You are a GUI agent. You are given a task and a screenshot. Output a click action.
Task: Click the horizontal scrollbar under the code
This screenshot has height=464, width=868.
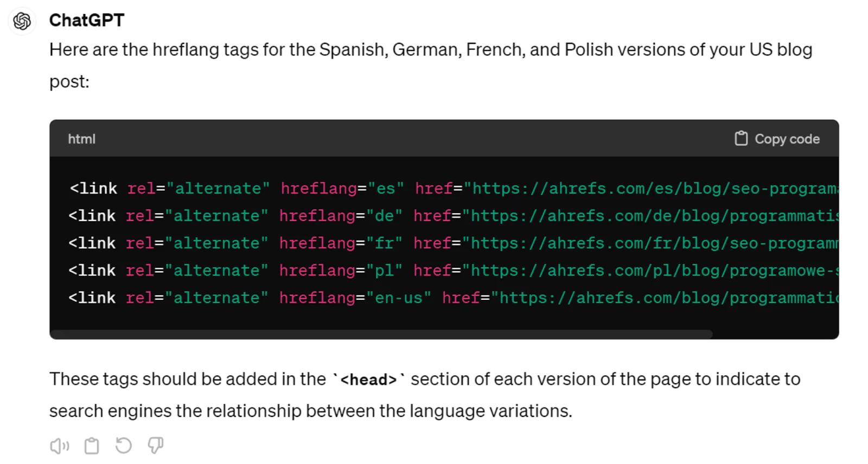[x=380, y=334]
